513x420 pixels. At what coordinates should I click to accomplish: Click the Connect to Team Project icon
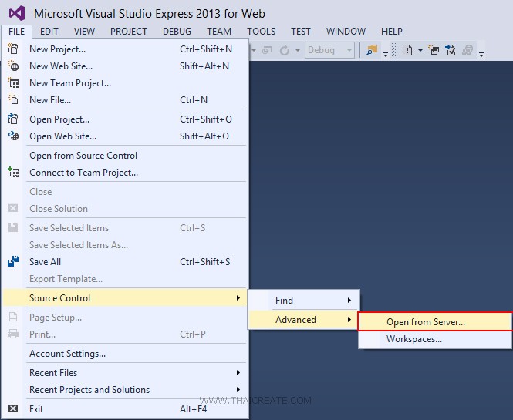click(13, 172)
